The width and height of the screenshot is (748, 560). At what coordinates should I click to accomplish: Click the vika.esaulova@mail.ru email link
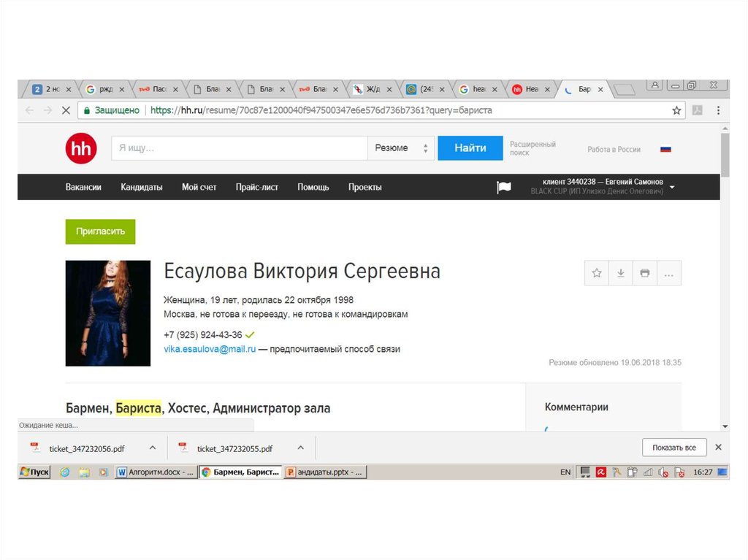pos(210,350)
